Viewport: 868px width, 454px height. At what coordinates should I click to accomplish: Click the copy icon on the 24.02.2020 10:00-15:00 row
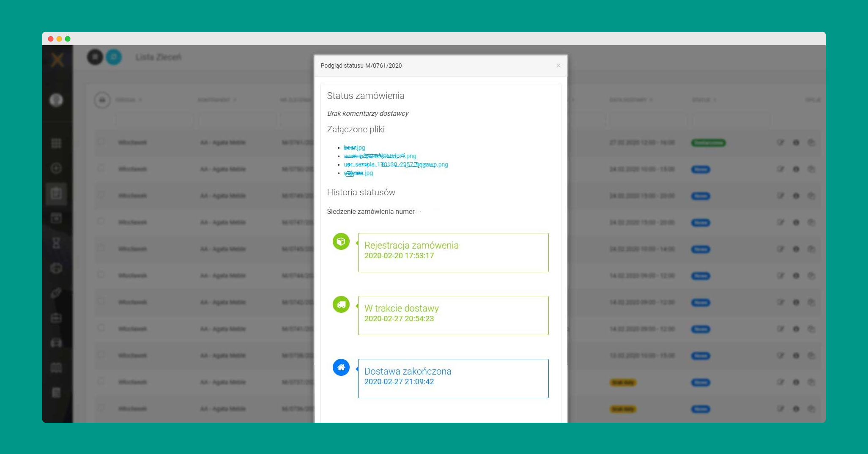click(811, 170)
